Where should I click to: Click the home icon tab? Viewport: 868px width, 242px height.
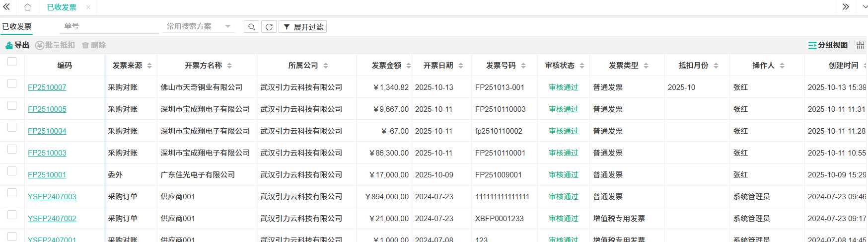pos(27,7)
